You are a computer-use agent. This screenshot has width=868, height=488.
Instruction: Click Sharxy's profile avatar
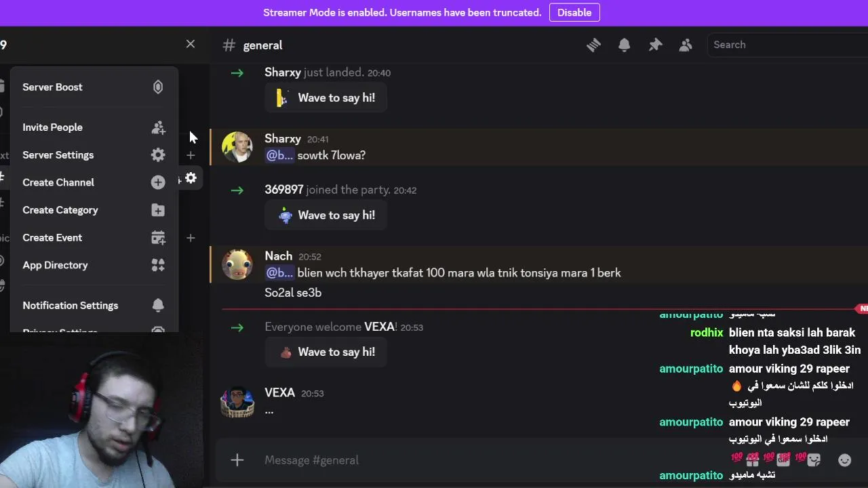tap(237, 147)
